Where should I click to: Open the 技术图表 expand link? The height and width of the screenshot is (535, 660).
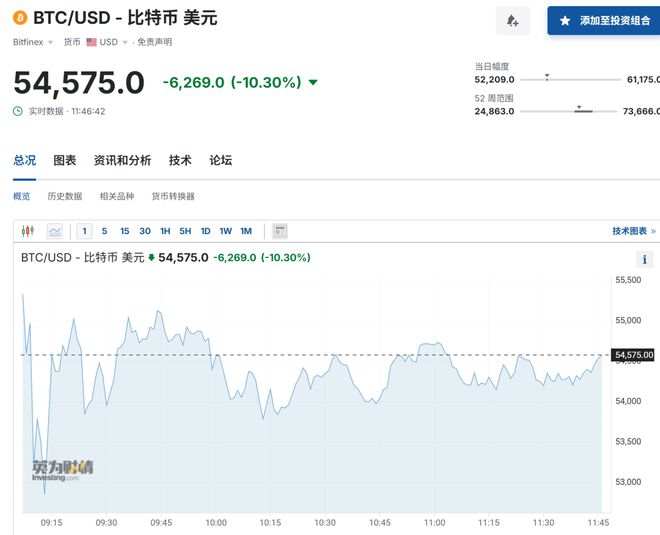pos(634,231)
